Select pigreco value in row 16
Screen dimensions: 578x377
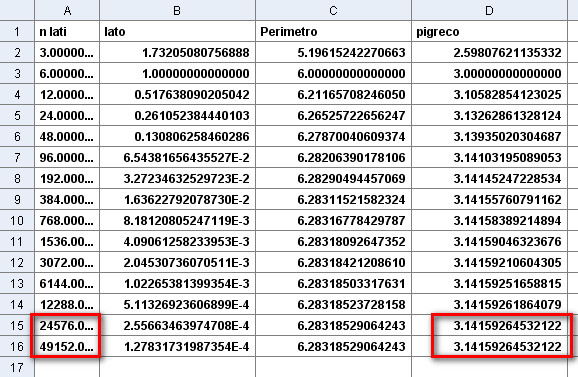click(489, 346)
